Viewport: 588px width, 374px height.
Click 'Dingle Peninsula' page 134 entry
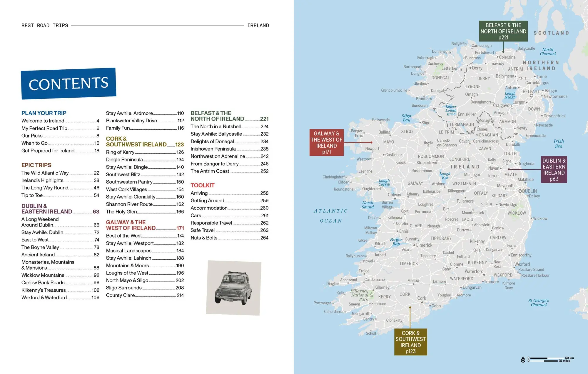145,160
